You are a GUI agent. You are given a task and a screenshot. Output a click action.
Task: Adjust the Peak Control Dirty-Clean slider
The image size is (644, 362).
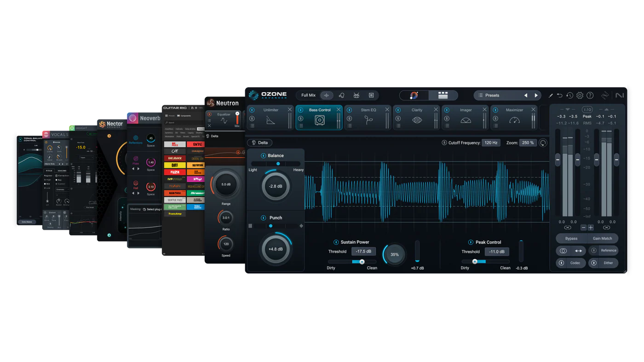click(486, 262)
